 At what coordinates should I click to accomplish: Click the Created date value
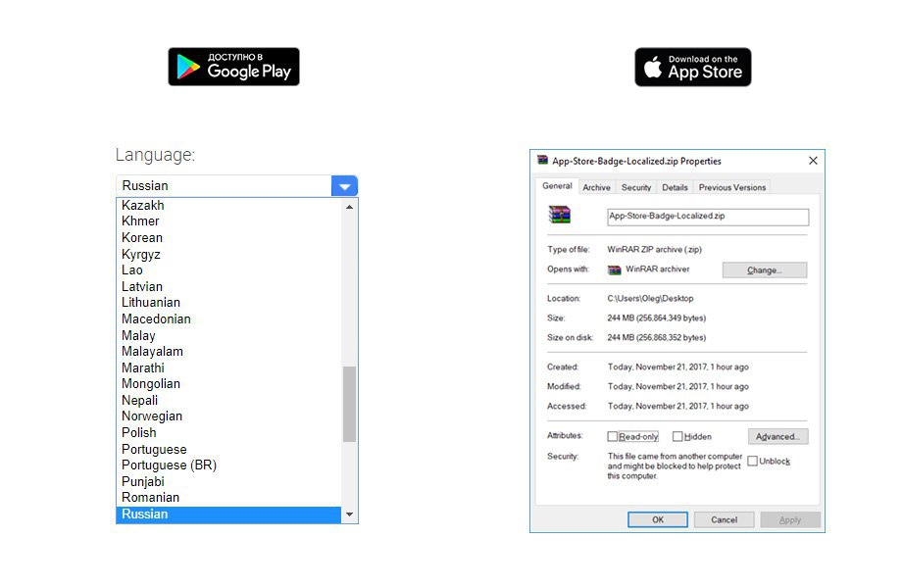[x=678, y=367]
